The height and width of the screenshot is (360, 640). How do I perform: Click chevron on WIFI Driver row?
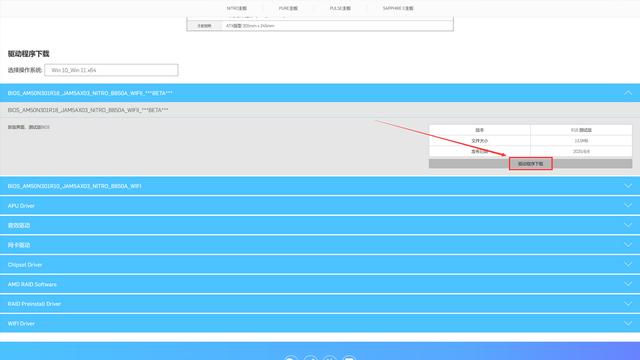click(x=628, y=323)
